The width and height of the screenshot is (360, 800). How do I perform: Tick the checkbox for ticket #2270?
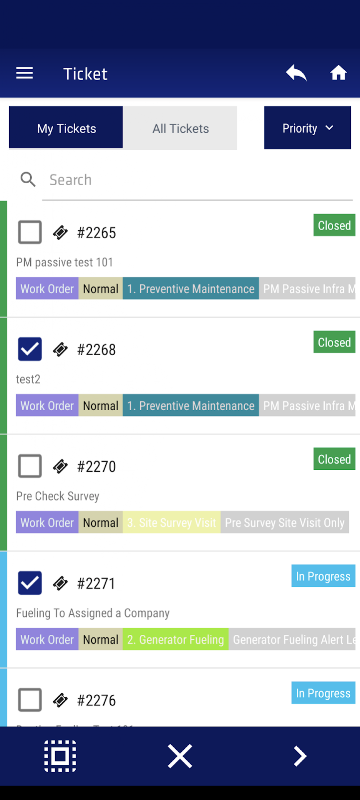click(30, 466)
